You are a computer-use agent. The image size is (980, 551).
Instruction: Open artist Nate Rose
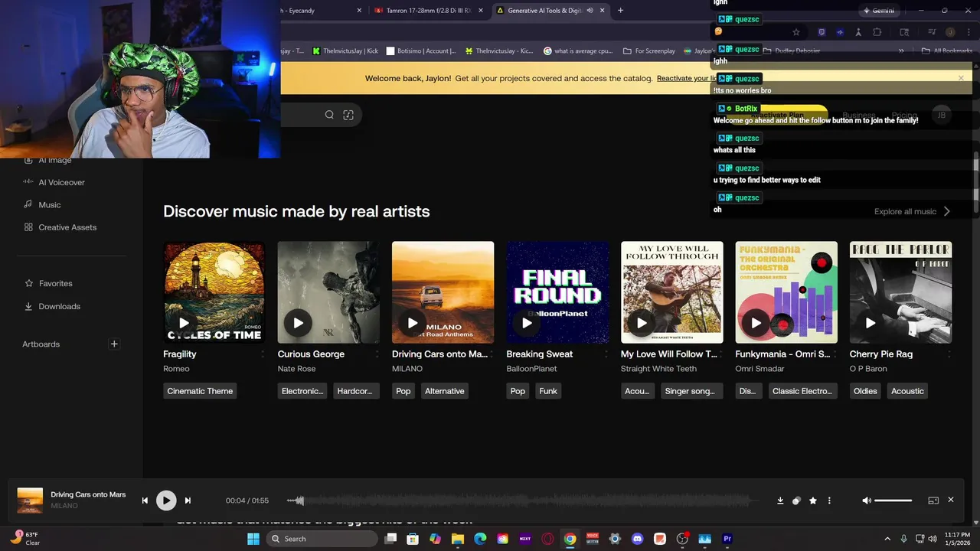[296, 369]
